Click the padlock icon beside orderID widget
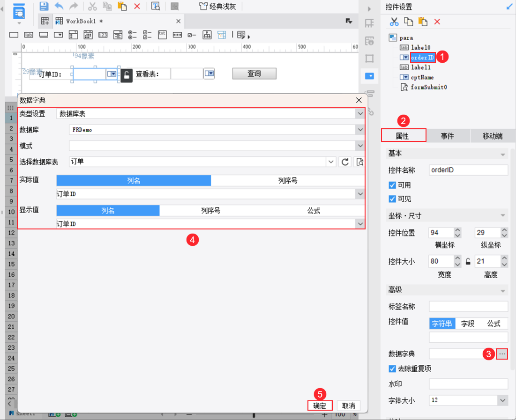This screenshot has width=516, height=420. click(127, 75)
